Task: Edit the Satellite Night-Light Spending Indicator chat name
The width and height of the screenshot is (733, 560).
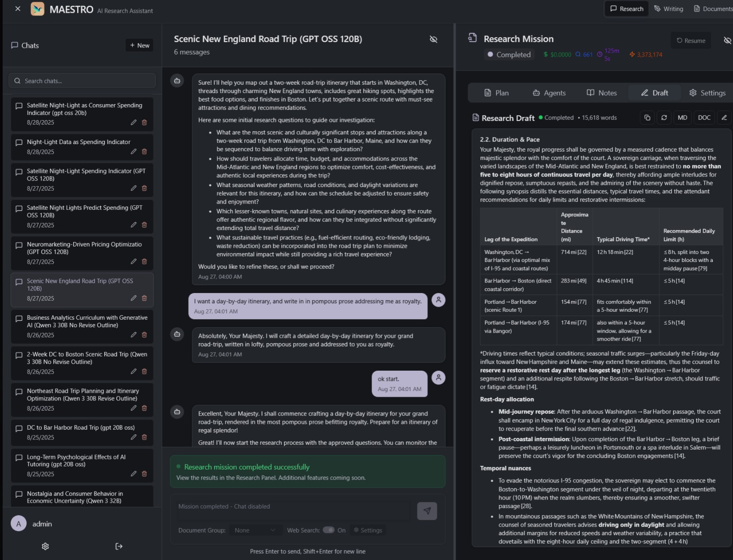Action: point(133,188)
